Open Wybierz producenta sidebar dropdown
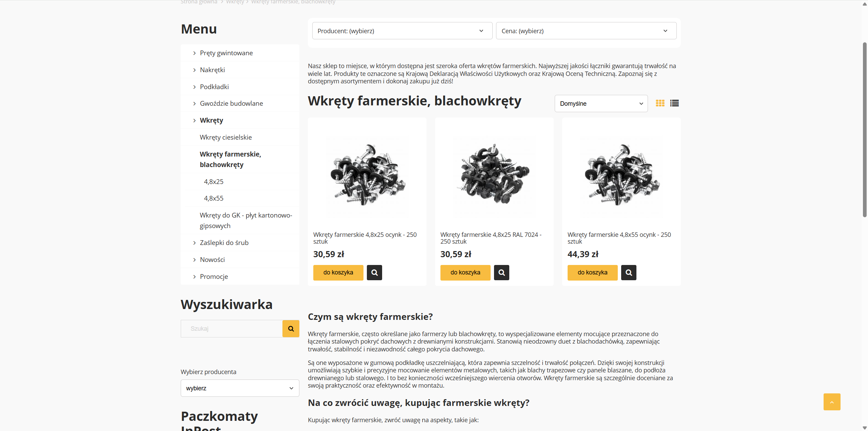This screenshot has width=868, height=431. 240,388
